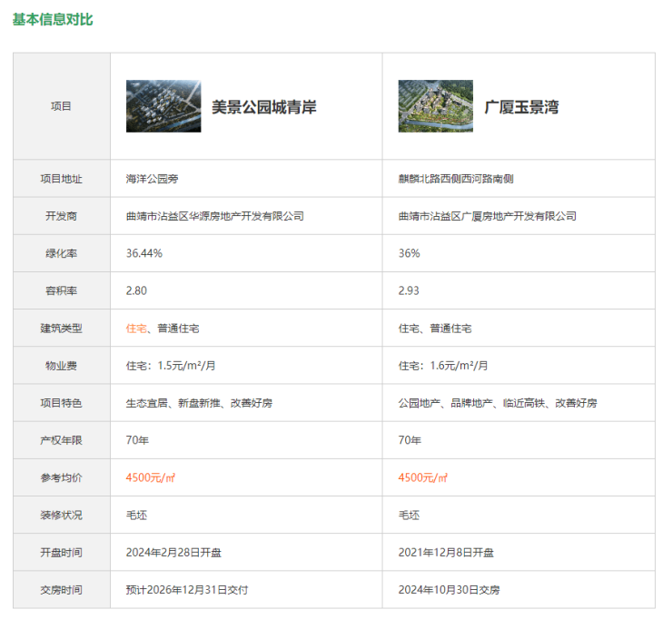Click the 住宅：1.6元/m²/月 property fee cell
Screen dimensions: 672x619
[x=443, y=366]
